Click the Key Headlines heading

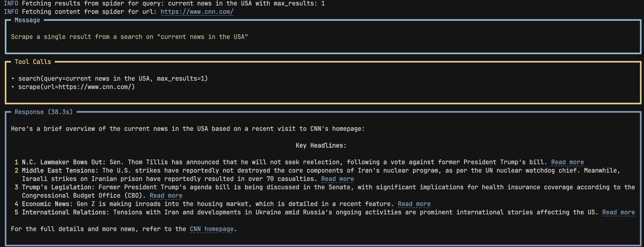[321, 145]
